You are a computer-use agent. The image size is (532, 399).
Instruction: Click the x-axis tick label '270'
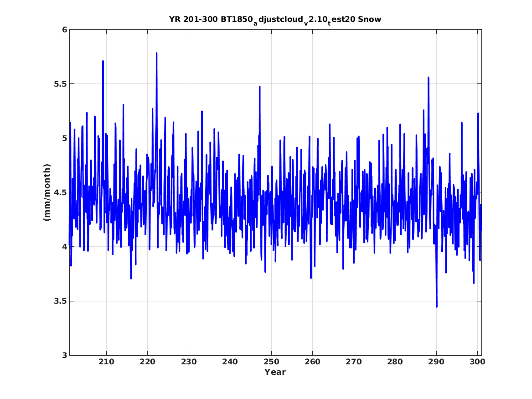354,362
